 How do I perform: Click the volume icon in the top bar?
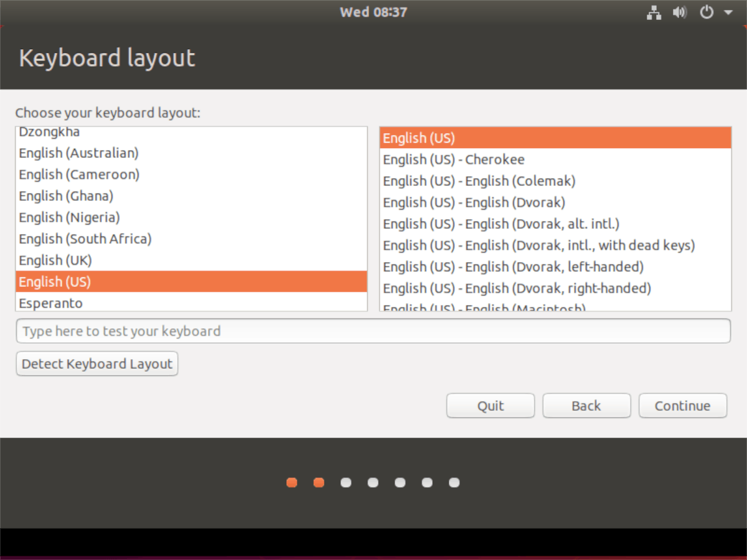[680, 12]
